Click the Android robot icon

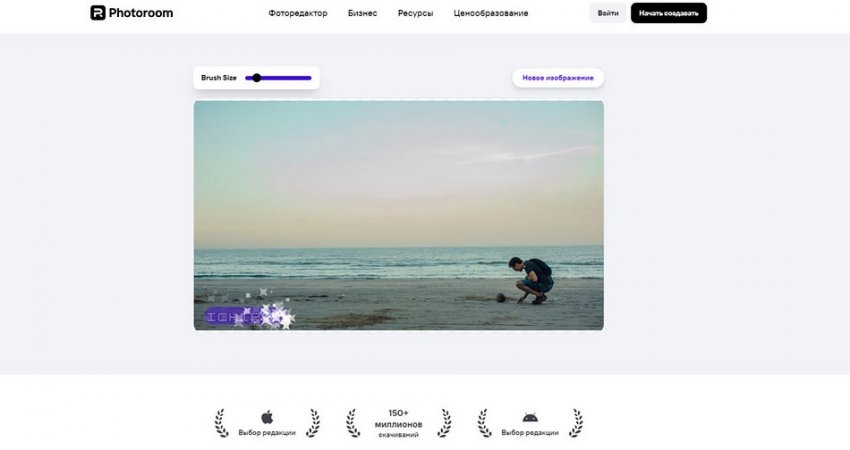[530, 417]
